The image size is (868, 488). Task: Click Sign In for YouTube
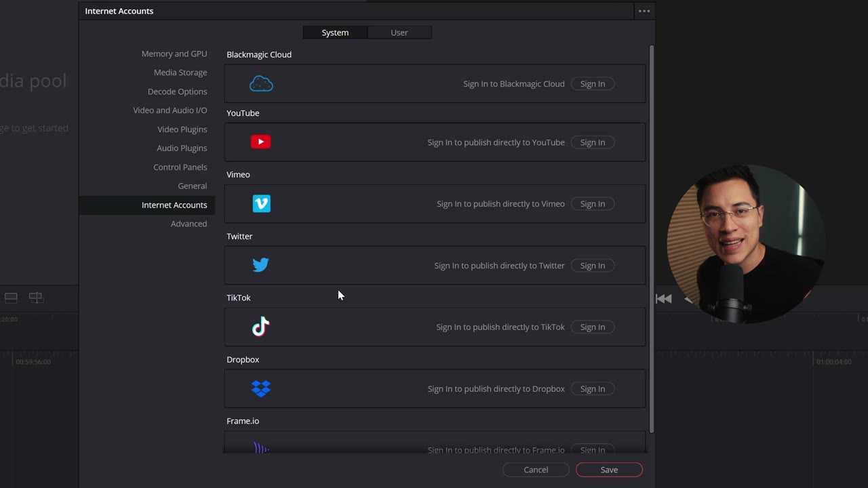(x=593, y=142)
